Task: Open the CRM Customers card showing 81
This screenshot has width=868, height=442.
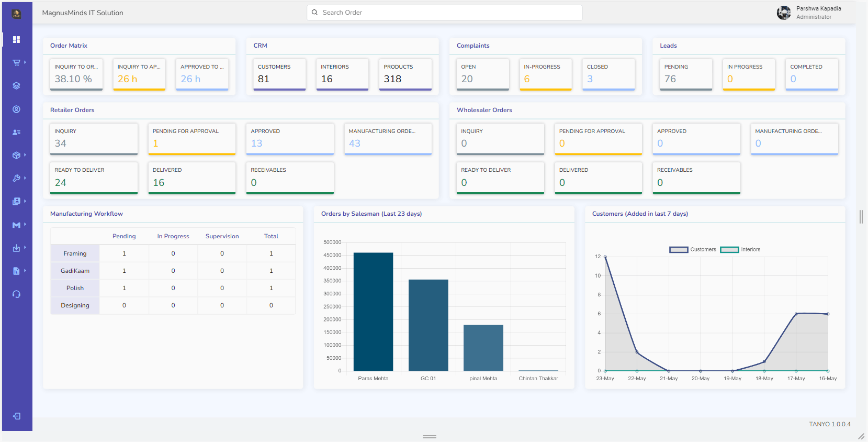Action: coord(279,74)
